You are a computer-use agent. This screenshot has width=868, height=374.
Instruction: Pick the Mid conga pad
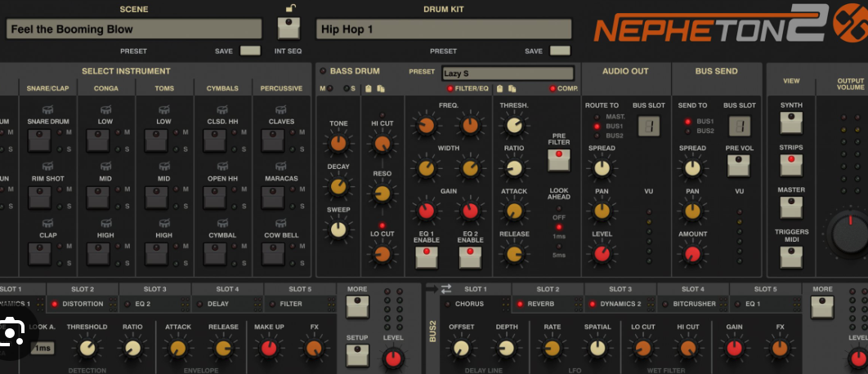click(98, 198)
